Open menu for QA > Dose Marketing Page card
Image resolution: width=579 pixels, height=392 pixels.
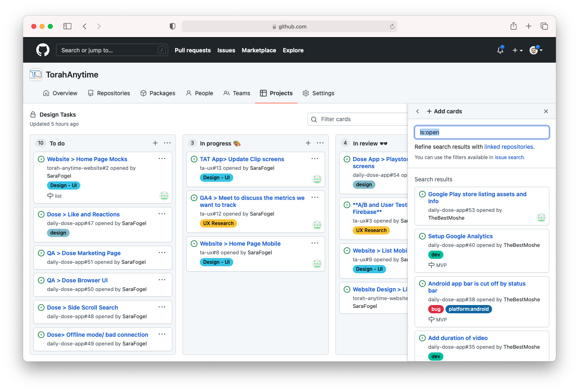pos(162,253)
